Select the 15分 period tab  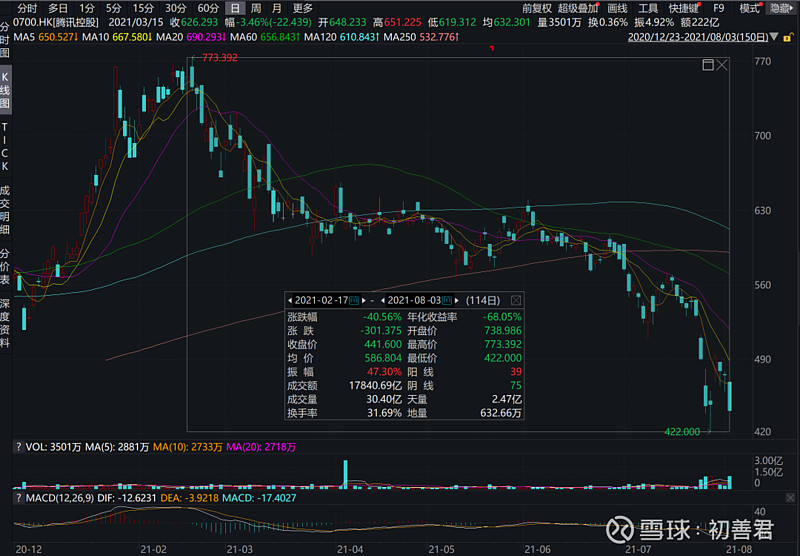(143, 8)
